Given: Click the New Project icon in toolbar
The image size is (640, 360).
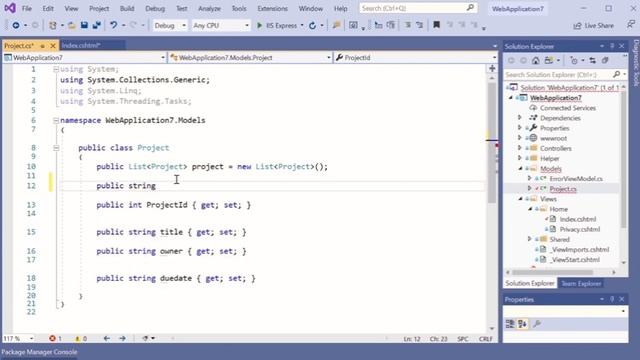Looking at the screenshot, I should [x=53, y=25].
